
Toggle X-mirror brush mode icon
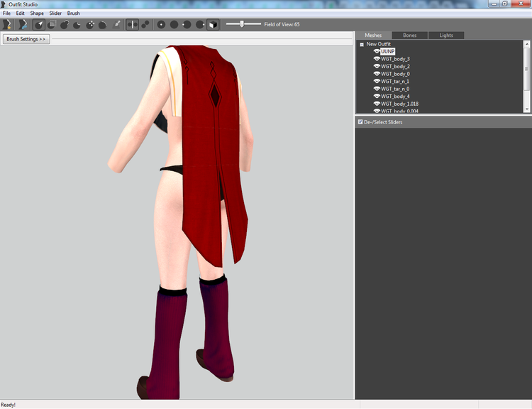point(133,24)
